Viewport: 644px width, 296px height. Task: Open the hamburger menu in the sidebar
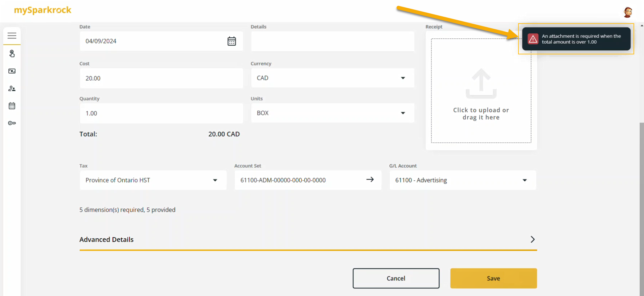coord(12,36)
